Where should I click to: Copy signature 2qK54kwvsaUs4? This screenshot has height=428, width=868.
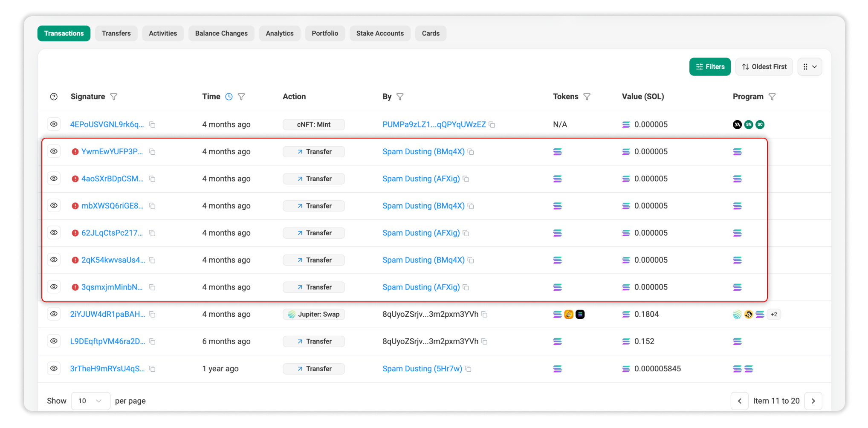152,260
